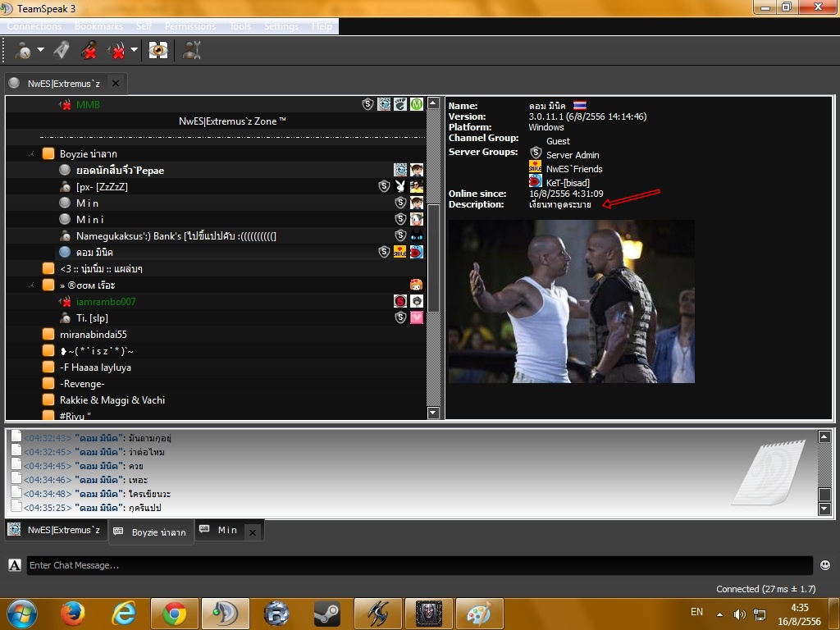Open the Bookmarks menu

pos(98,26)
